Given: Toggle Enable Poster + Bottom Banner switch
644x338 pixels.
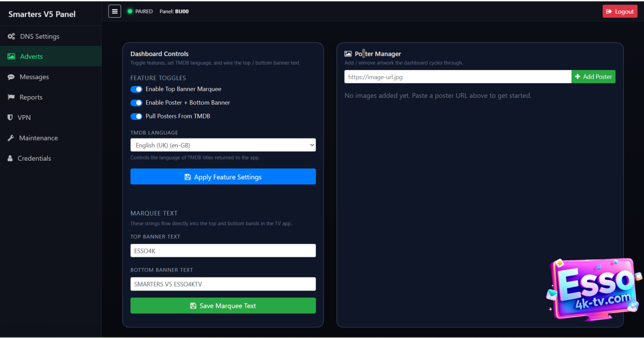Looking at the screenshot, I should [136, 103].
